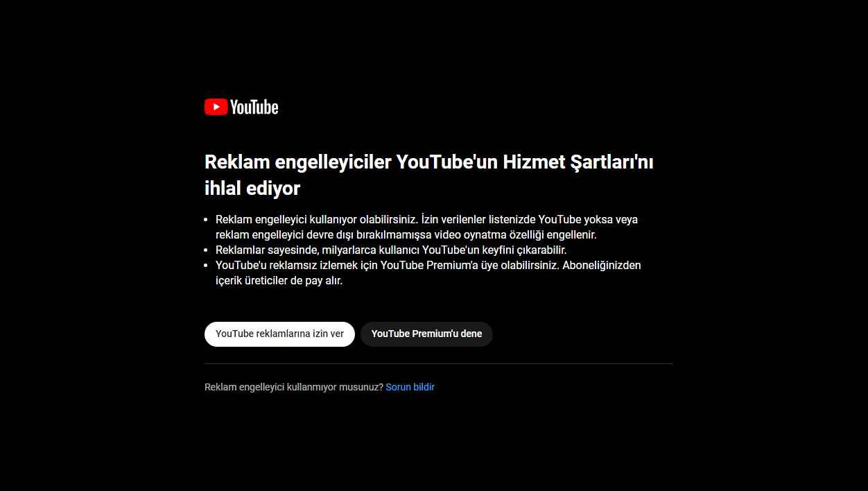
Task: Click the first bullet point marker
Action: [x=206, y=220]
